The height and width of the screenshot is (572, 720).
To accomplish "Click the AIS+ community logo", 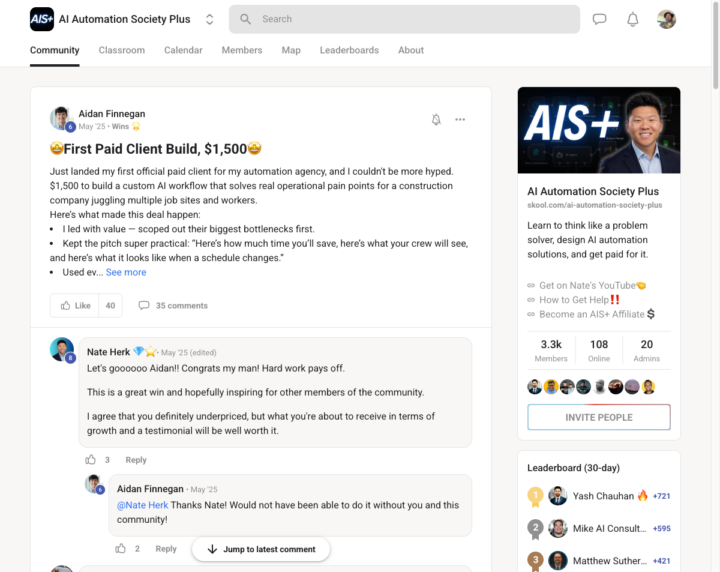I will (x=42, y=19).
